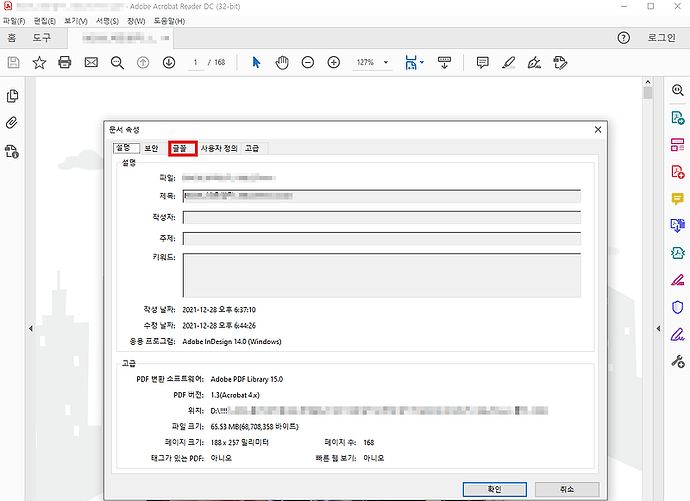Choose the arrow selection tool
The width and height of the screenshot is (690, 501).
(256, 62)
